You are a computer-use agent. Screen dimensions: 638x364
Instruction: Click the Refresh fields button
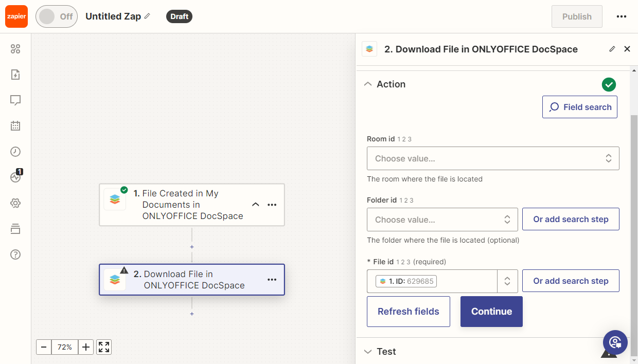pyautogui.click(x=408, y=312)
